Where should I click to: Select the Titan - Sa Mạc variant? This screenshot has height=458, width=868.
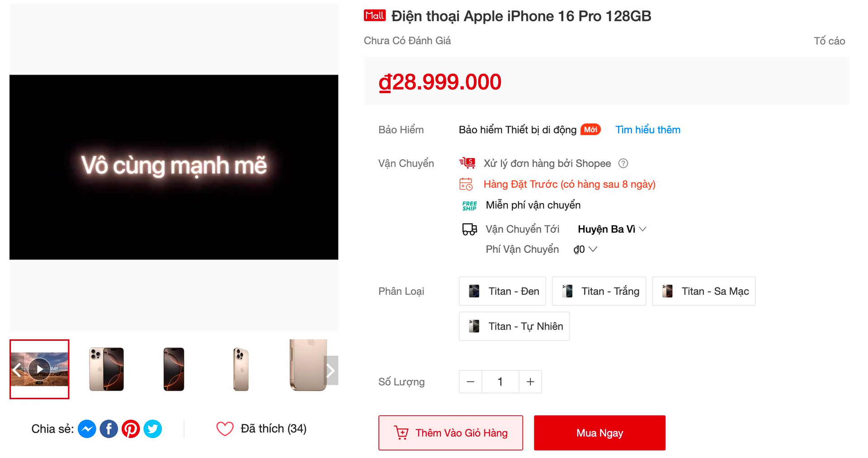[703, 291]
